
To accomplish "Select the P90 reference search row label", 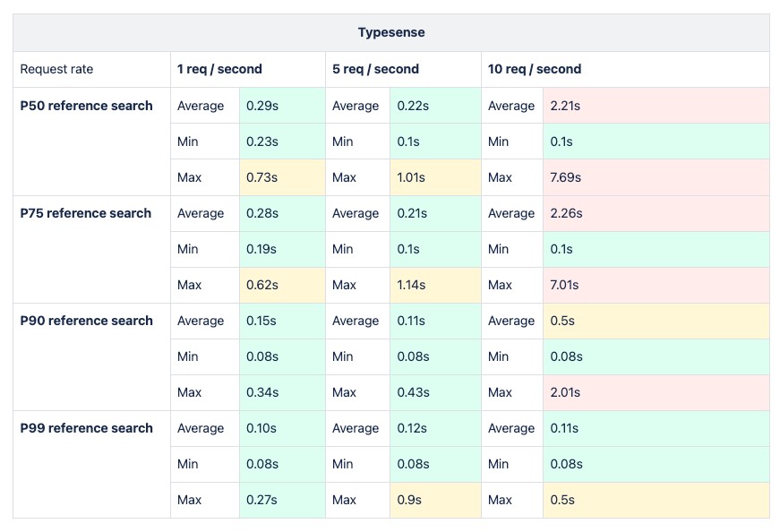I will tap(87, 321).
